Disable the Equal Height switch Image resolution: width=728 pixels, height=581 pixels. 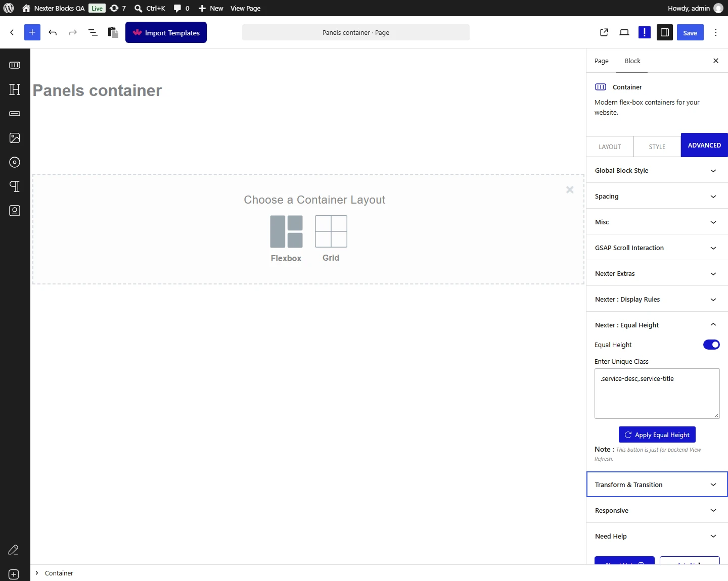[711, 345]
